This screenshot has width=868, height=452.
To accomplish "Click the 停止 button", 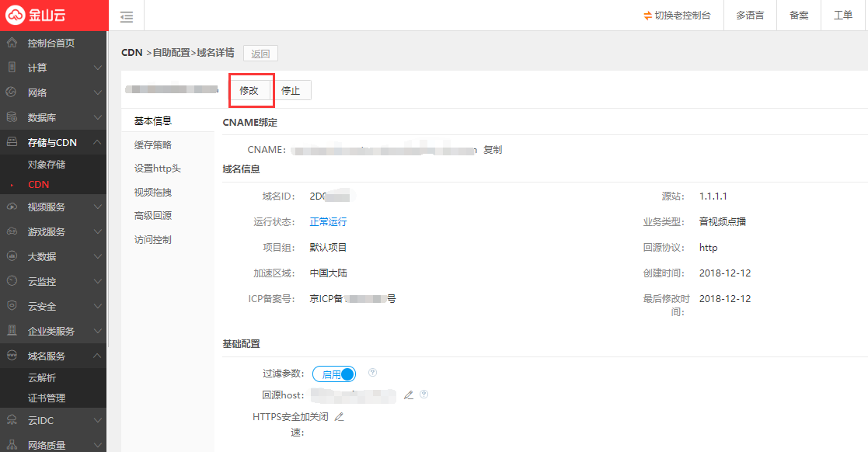I will point(291,90).
